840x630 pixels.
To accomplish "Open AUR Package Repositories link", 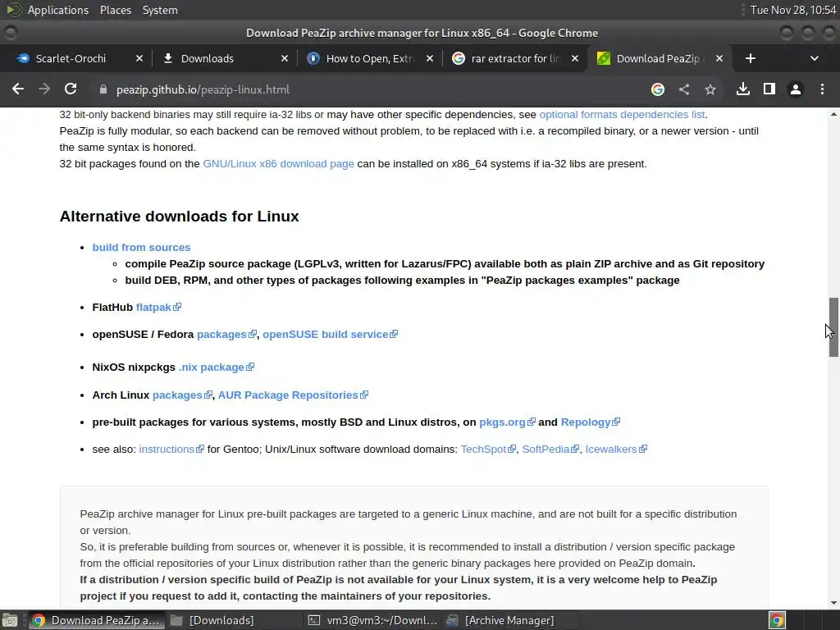I will click(x=293, y=395).
